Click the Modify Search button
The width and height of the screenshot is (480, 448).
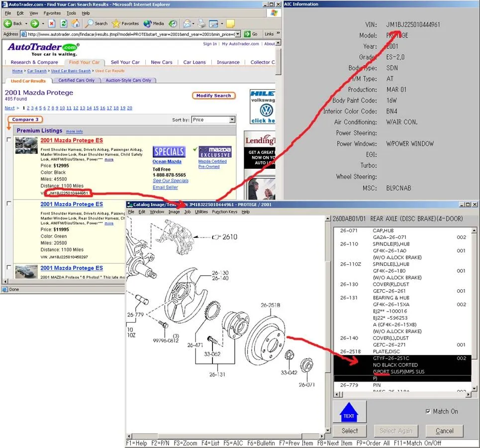click(x=213, y=96)
